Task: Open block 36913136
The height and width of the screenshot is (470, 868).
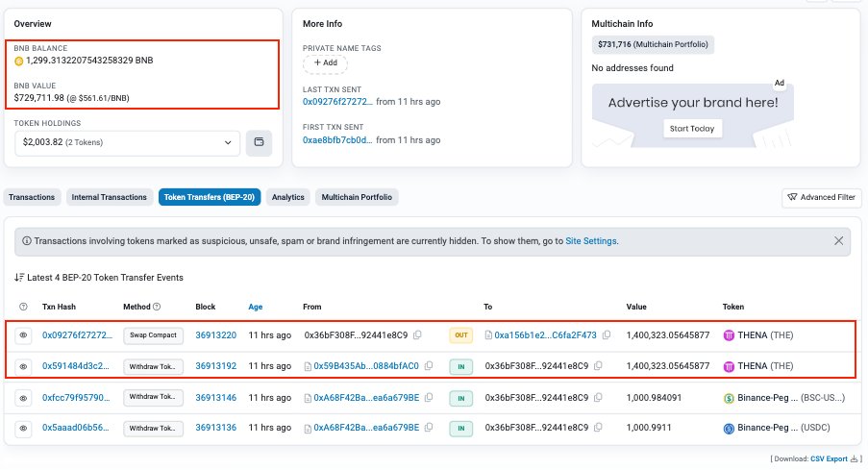Action: pyautogui.click(x=216, y=428)
